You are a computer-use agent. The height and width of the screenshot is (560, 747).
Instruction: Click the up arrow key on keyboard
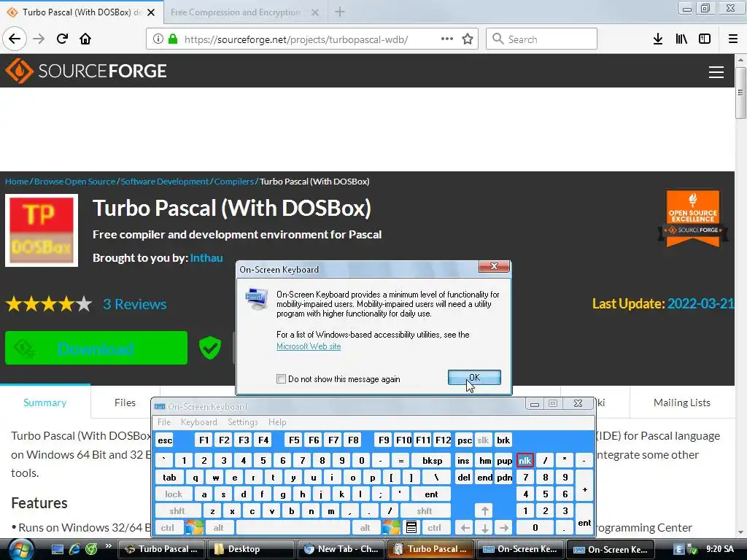pyautogui.click(x=484, y=511)
